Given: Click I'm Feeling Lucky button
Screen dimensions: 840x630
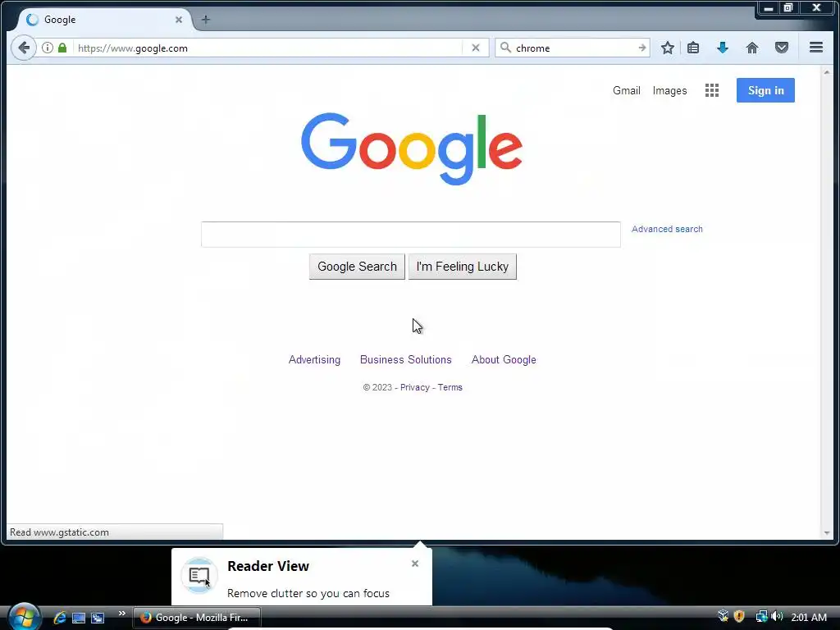Looking at the screenshot, I should (463, 267).
